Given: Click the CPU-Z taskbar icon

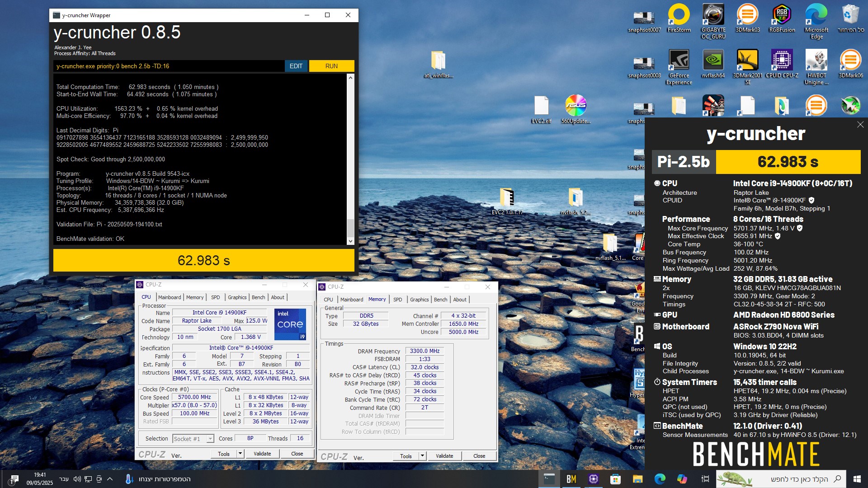Looking at the screenshot, I should (x=593, y=479).
